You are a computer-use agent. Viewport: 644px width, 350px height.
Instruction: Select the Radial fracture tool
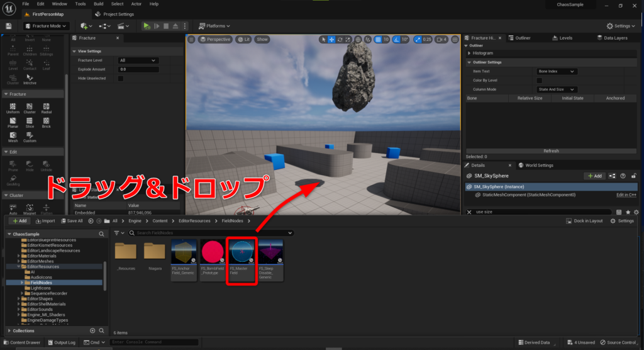click(46, 108)
